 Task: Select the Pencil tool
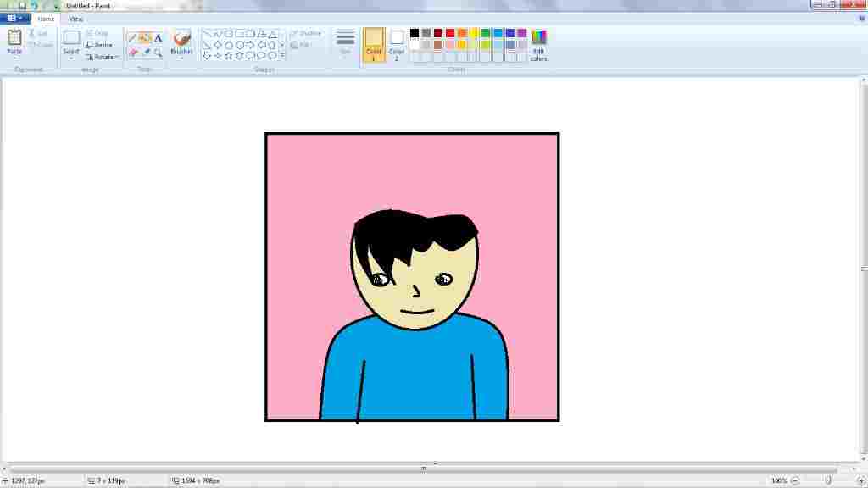[x=132, y=38]
